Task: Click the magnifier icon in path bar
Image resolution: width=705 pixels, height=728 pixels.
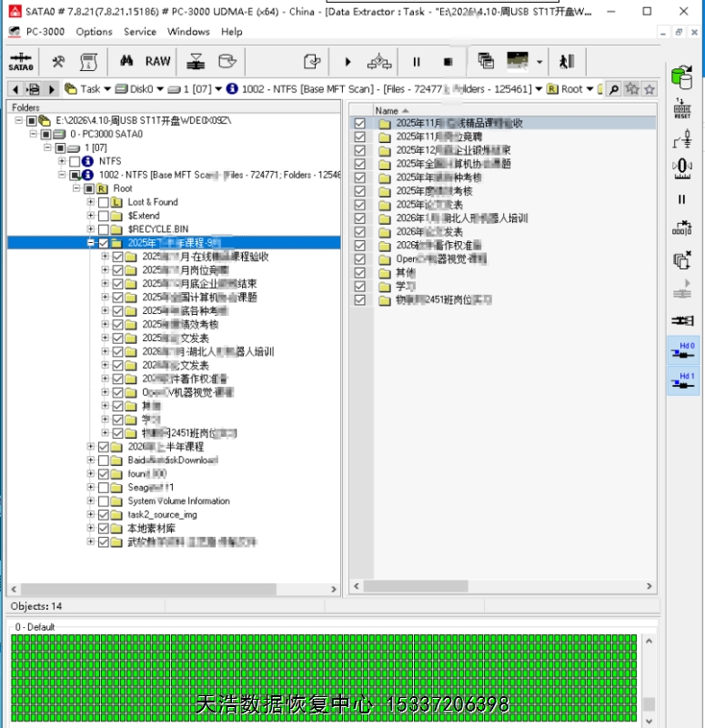Action: click(x=614, y=89)
